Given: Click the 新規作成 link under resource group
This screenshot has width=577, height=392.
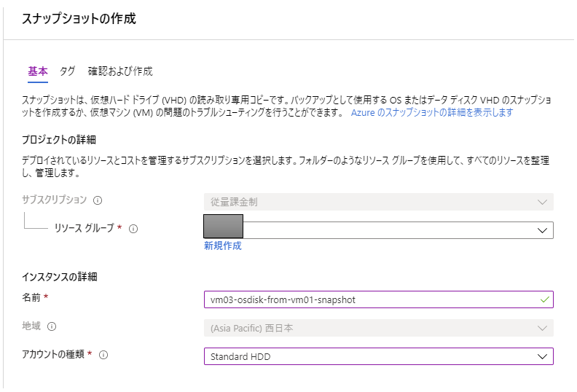Looking at the screenshot, I should pos(223,246).
